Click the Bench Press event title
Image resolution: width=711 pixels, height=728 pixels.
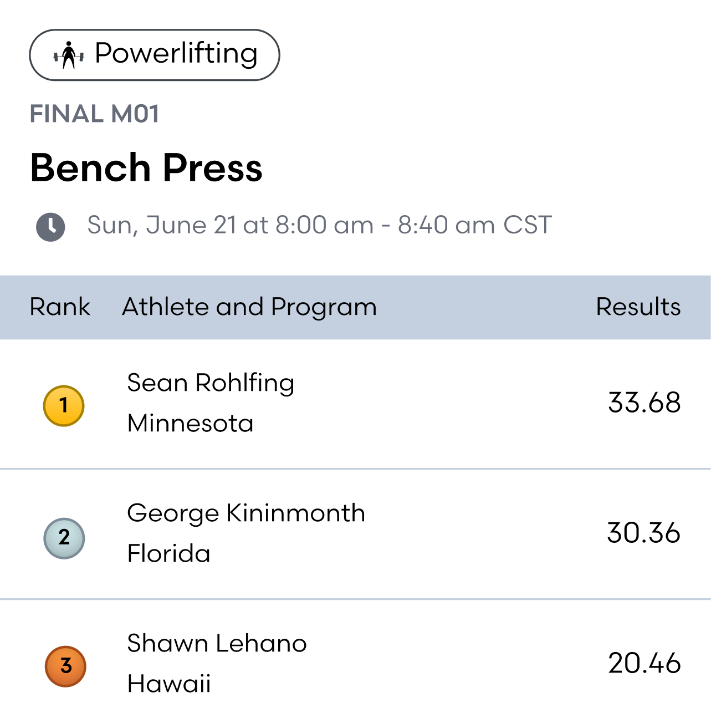pos(146,168)
